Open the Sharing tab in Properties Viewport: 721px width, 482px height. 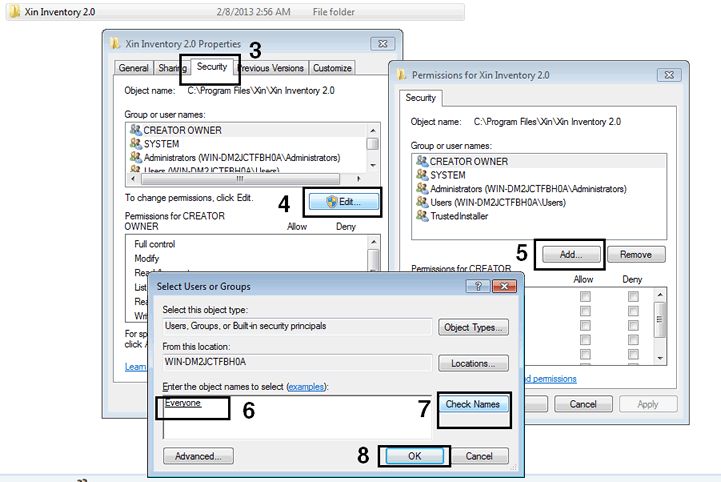(172, 68)
